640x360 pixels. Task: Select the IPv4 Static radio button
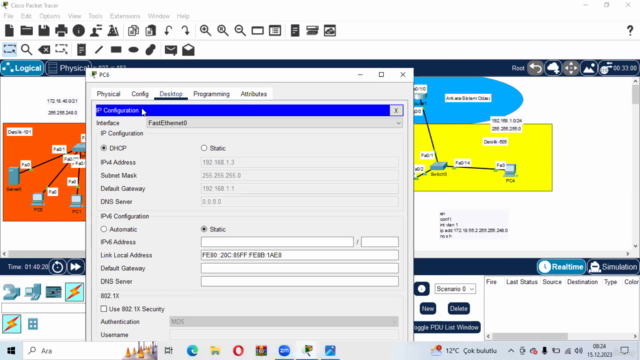[204, 148]
